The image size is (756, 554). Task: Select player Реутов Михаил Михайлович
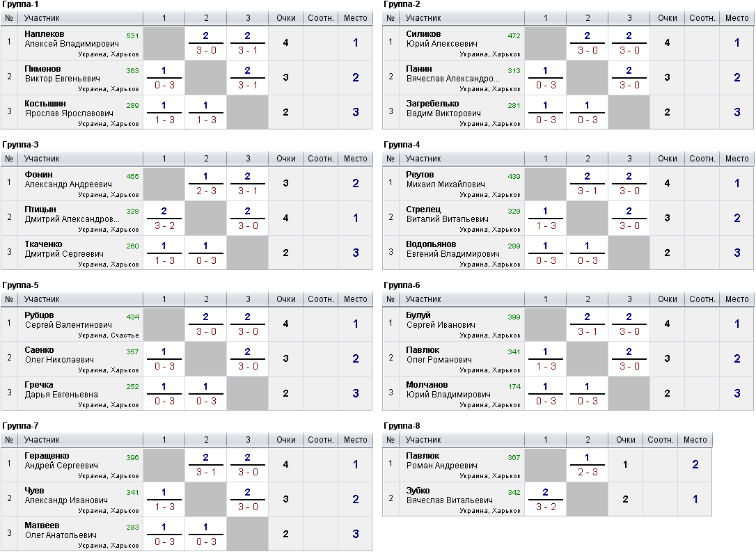click(x=446, y=180)
